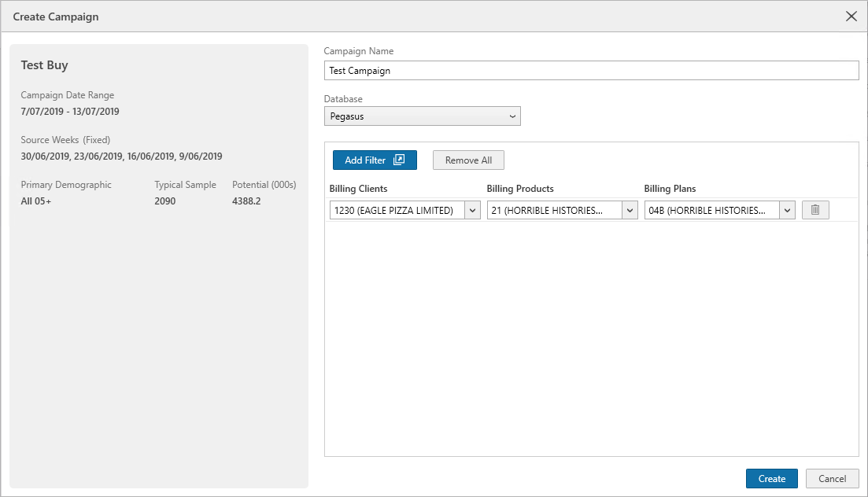Screen dimensions: 868x497
Task: Delete the filter row with trash icon
Action: pyautogui.click(x=814, y=210)
